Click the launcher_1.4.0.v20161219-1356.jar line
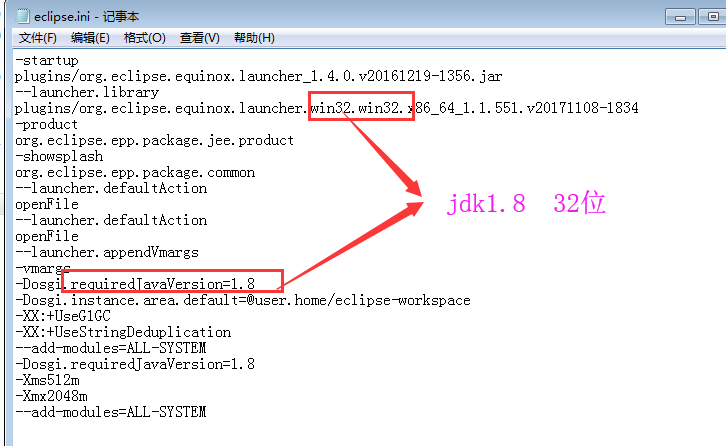 coord(258,76)
